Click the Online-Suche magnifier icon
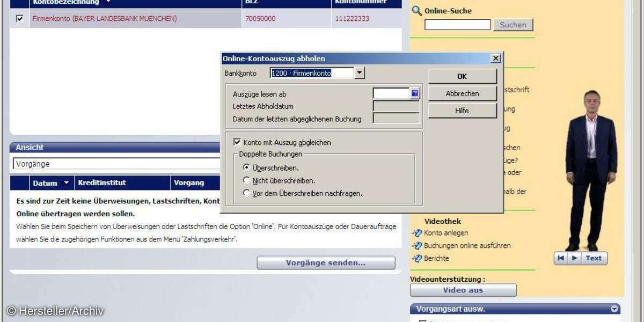This screenshot has height=322, width=644. click(416, 10)
